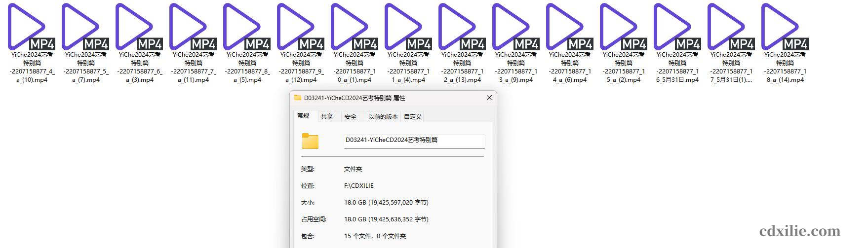Select the MP4 file ending 10_a_(1).mp4
This screenshot has width=868, height=248.
pos(355,43)
